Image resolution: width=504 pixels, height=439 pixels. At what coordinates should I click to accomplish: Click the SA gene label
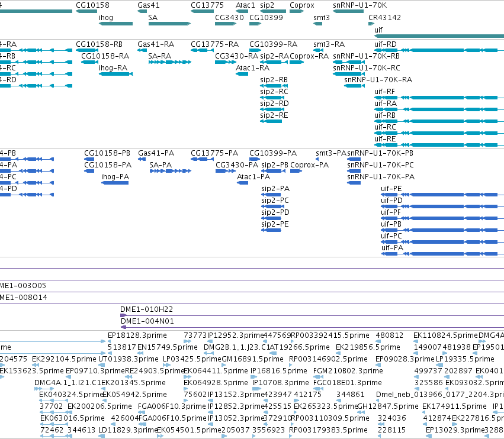pyautogui.click(x=153, y=18)
